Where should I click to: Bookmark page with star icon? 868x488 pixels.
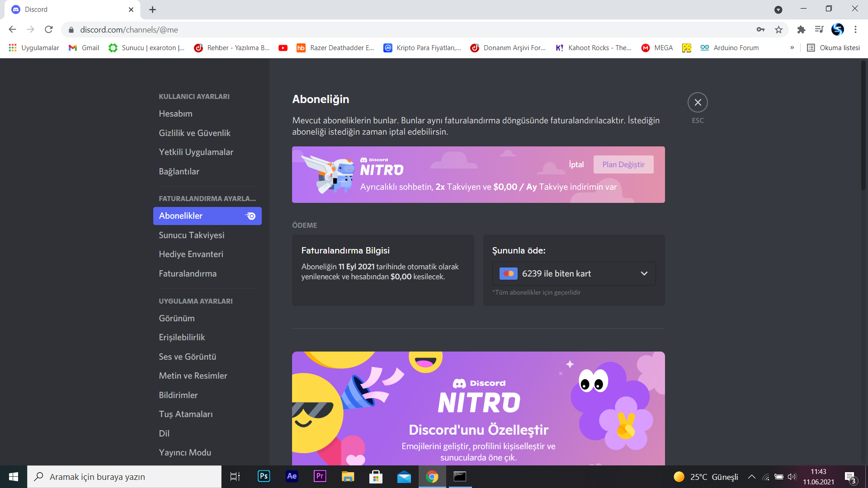(778, 30)
